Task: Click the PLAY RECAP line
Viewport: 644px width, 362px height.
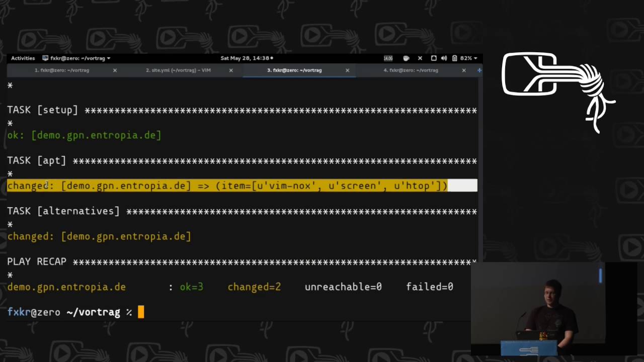Action: click(242, 262)
